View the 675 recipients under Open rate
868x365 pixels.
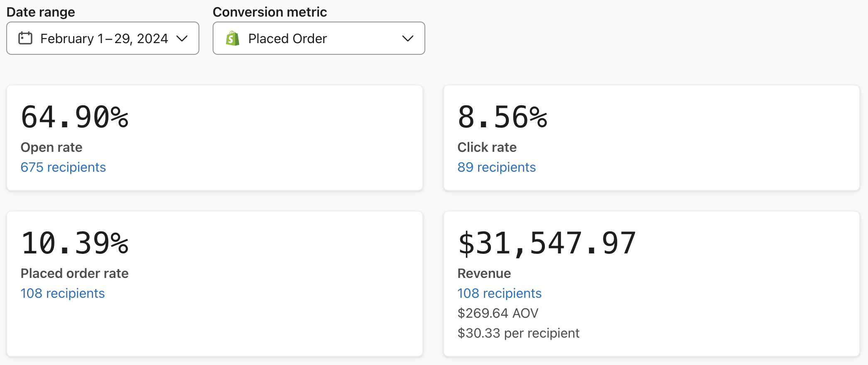63,167
